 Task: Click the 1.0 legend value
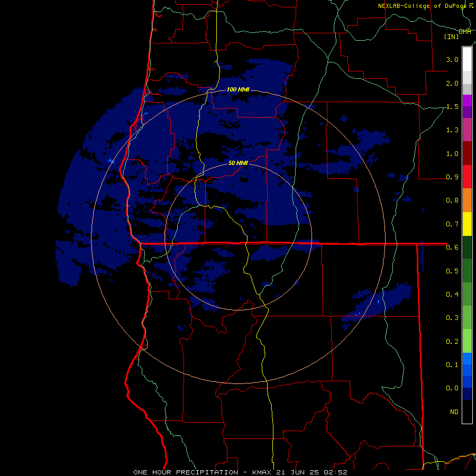pos(452,153)
